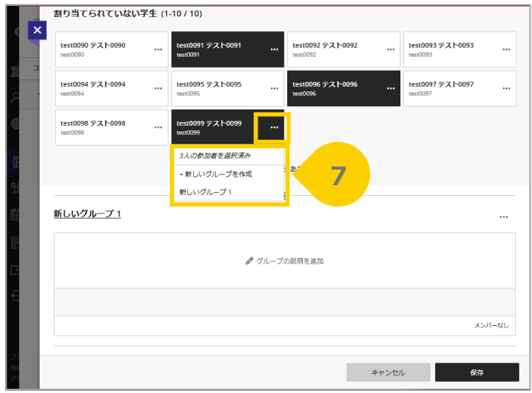Close the panel with the X button

click(x=37, y=30)
